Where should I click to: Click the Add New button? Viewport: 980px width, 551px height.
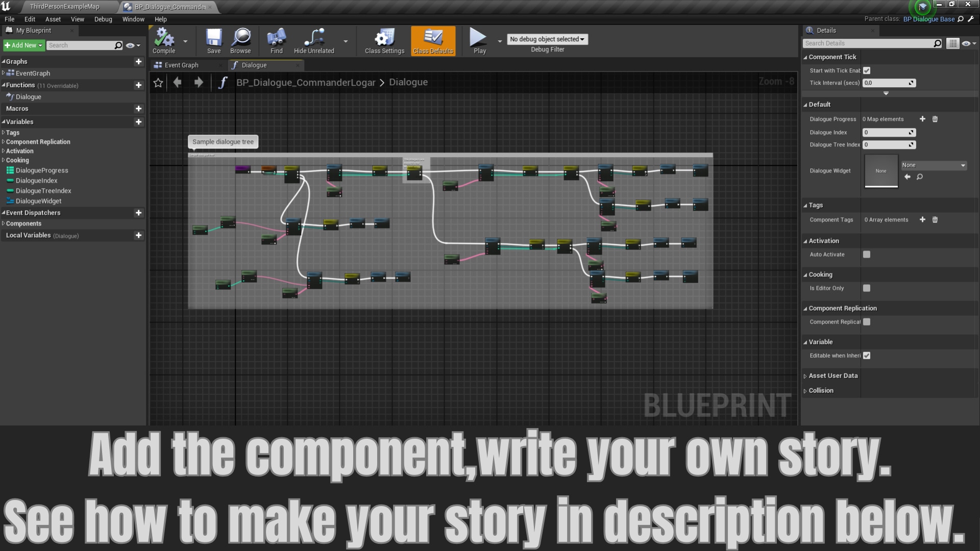click(x=23, y=45)
